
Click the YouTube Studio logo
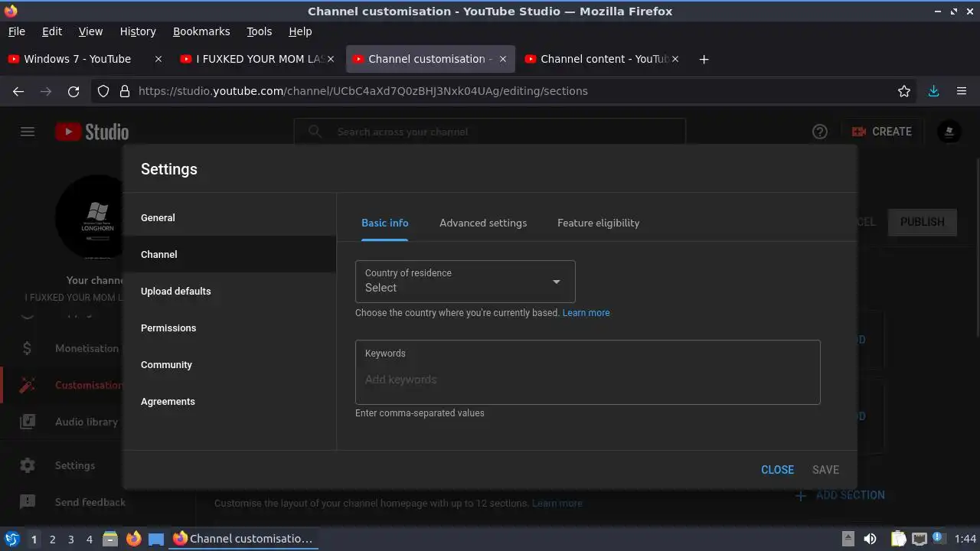tap(92, 132)
